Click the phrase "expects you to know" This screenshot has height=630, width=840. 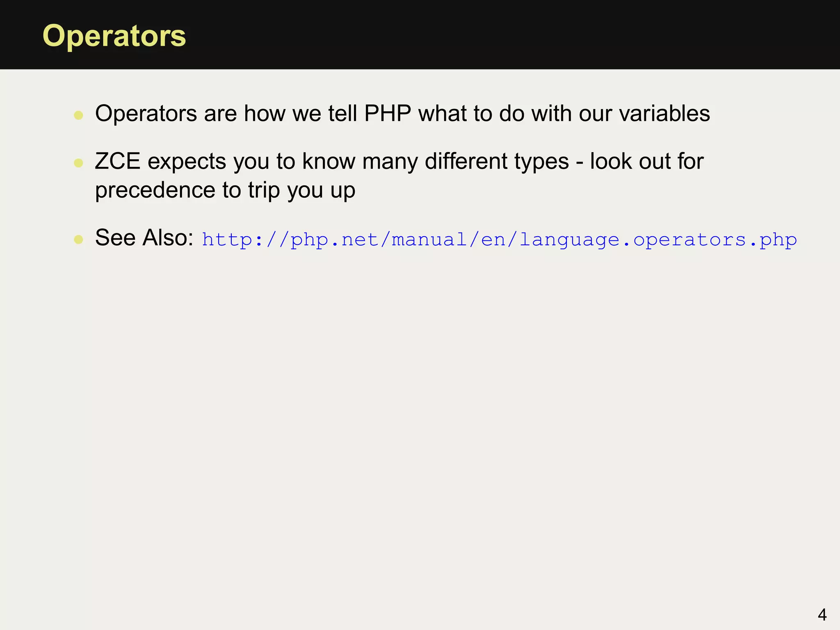click(x=251, y=161)
